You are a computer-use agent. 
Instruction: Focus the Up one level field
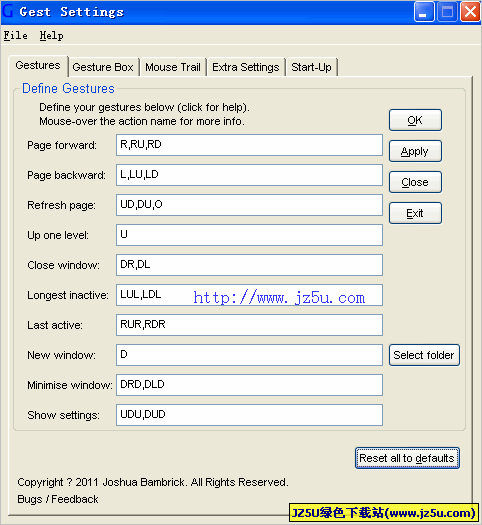pyautogui.click(x=249, y=235)
